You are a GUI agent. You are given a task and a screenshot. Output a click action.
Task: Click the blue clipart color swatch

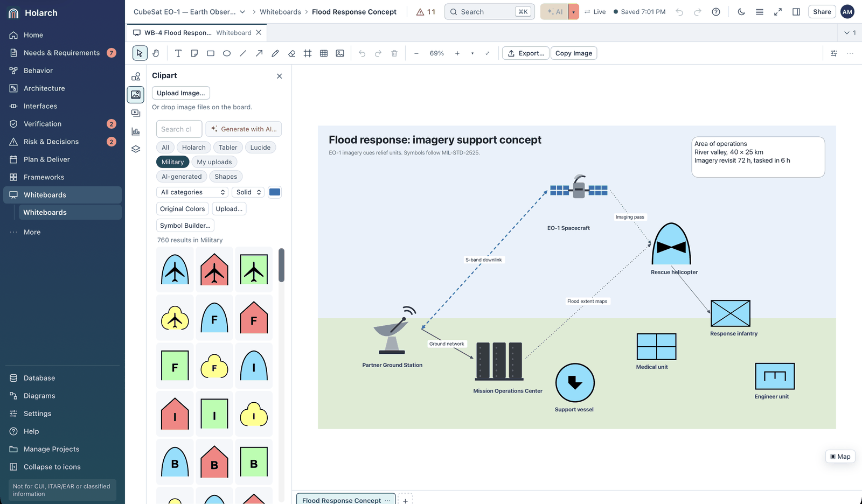(x=275, y=192)
